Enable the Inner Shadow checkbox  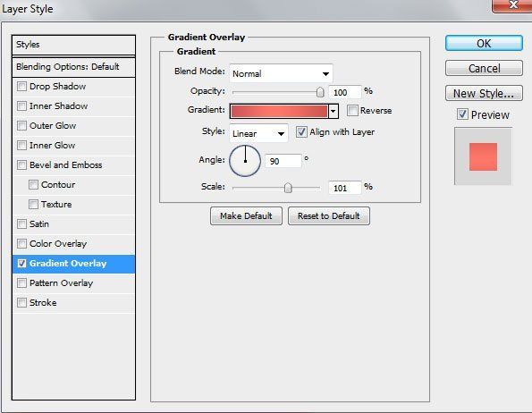coord(21,106)
